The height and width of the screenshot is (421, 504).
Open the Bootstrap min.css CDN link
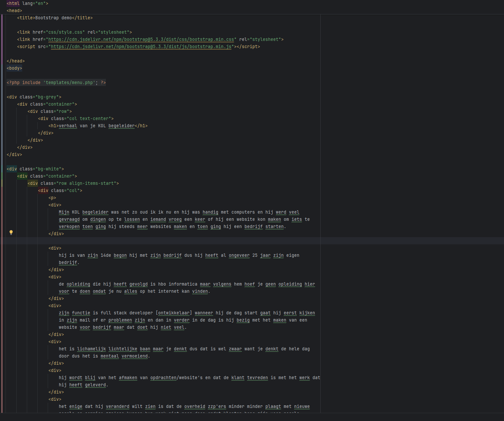(x=141, y=40)
